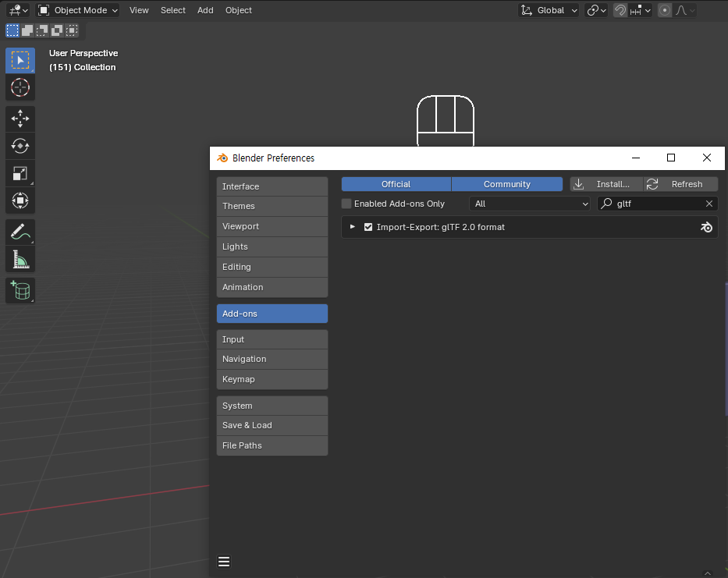The height and width of the screenshot is (578, 728).
Task: Open the Navigation preferences tab
Action: 272,360
